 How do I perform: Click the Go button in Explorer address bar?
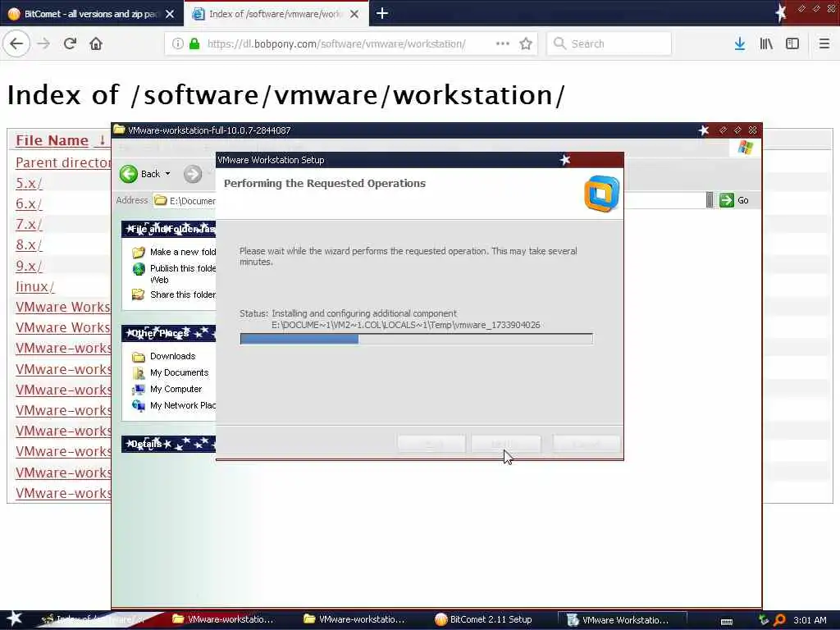click(734, 200)
